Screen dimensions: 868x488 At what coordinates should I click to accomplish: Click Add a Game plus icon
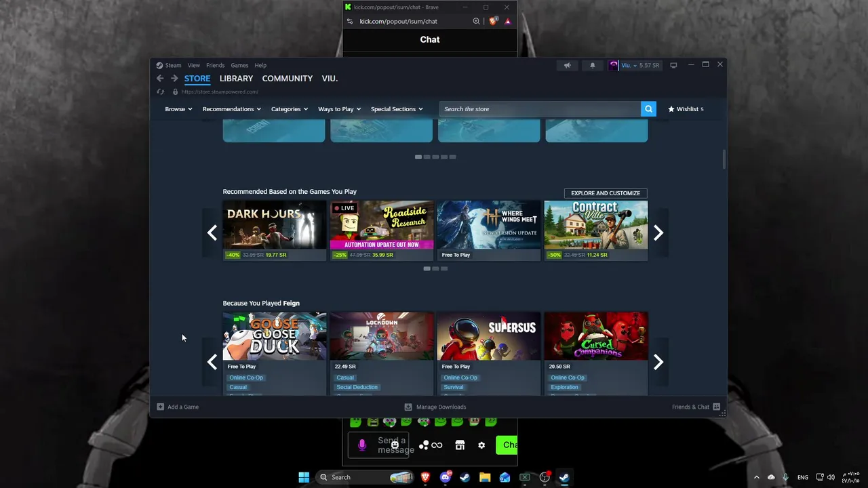pyautogui.click(x=161, y=407)
